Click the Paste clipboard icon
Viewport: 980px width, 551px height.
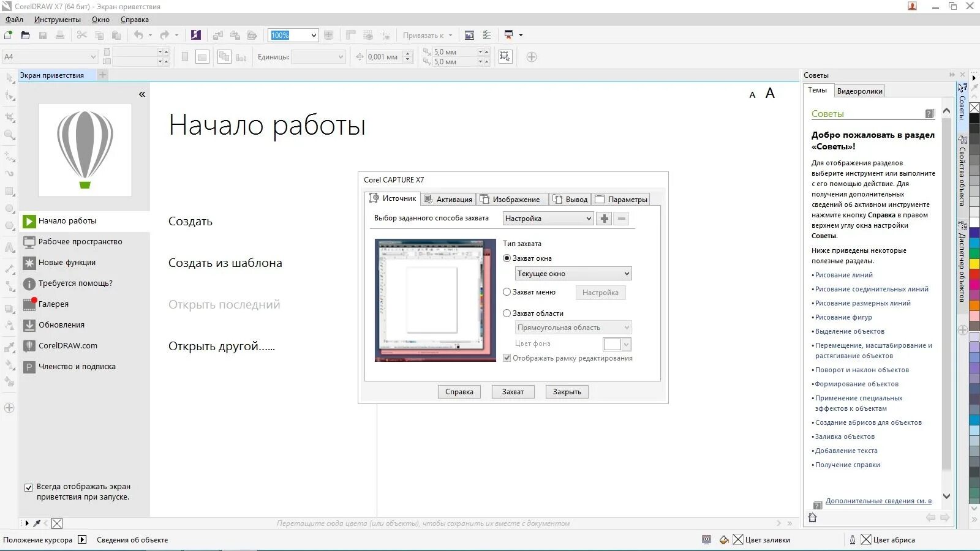[x=116, y=35]
